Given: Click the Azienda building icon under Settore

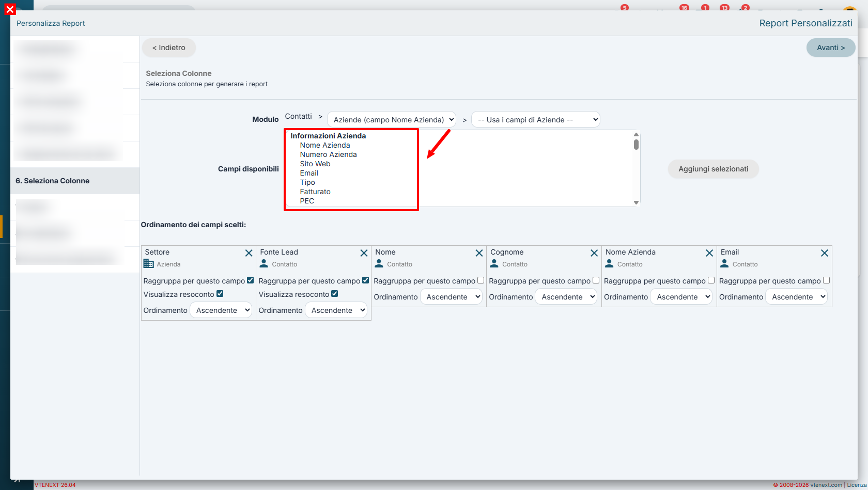Looking at the screenshot, I should point(149,264).
